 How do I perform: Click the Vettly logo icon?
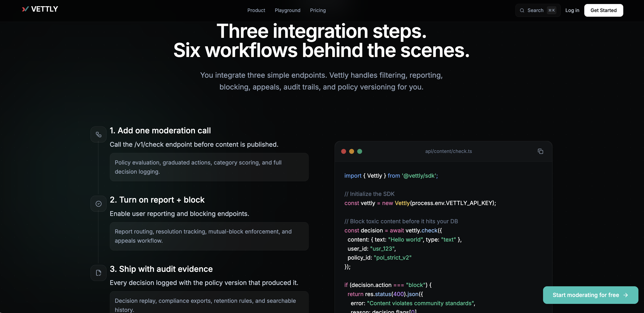click(x=25, y=9)
